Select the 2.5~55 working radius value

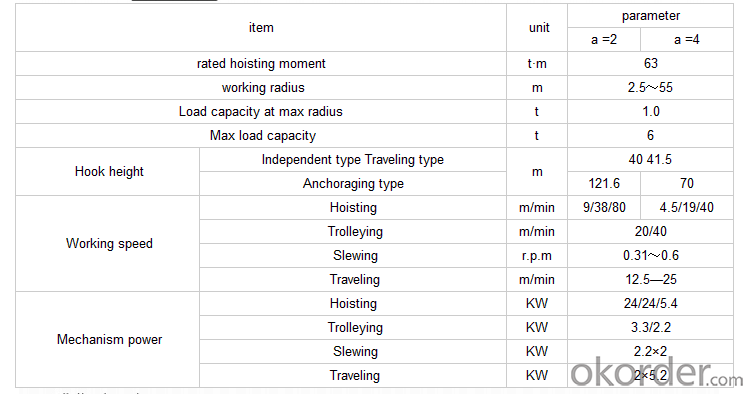click(x=650, y=88)
